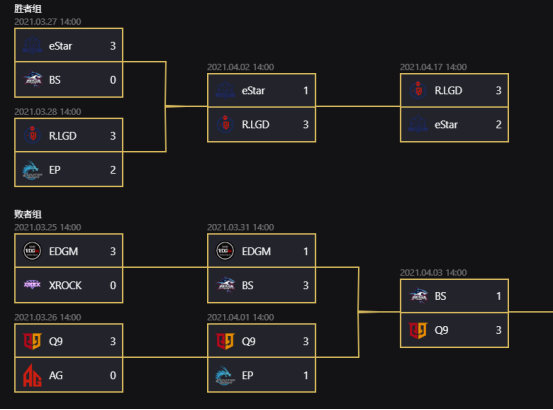Click the R.LGD logo in the 2021.04.17 match
This screenshot has height=410, width=553.
click(x=418, y=90)
